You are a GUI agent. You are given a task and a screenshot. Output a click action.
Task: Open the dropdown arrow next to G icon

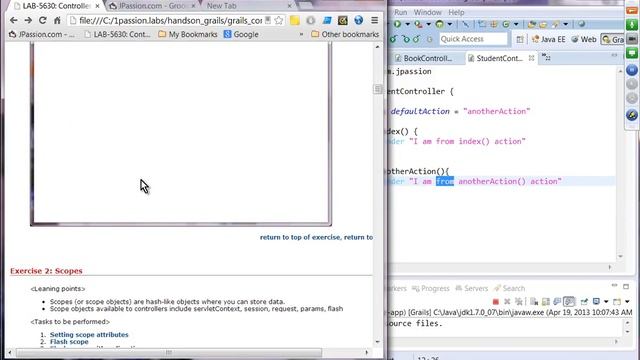tap(516, 24)
